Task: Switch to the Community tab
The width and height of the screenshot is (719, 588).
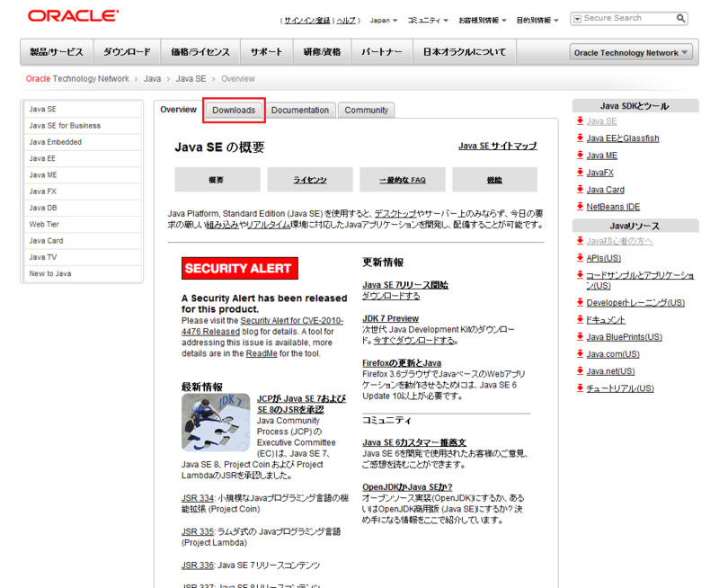Action: [x=367, y=110]
